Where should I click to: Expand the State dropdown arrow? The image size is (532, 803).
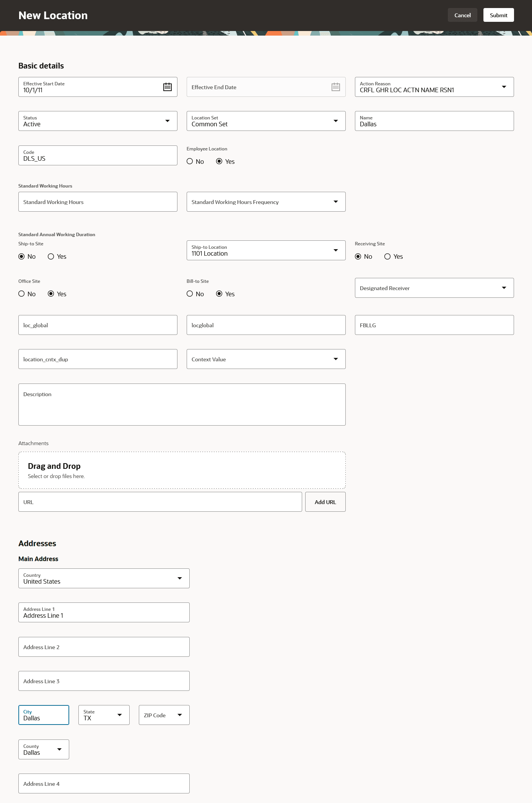120,715
